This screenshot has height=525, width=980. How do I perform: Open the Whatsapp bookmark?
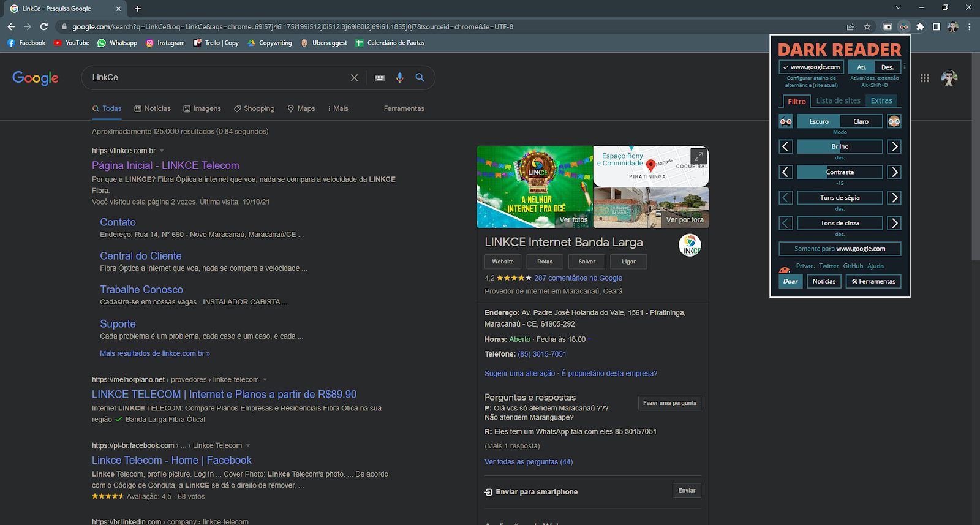pos(117,43)
